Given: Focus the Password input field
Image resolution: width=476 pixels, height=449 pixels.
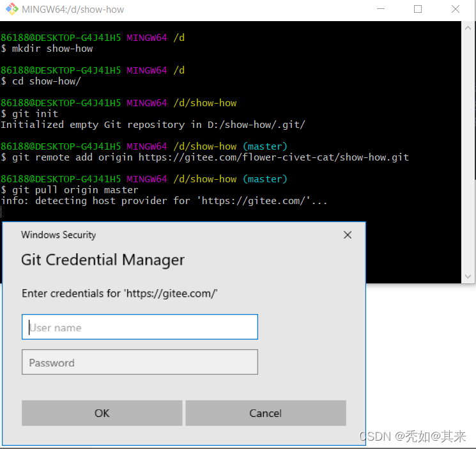Looking at the screenshot, I should pyautogui.click(x=140, y=362).
